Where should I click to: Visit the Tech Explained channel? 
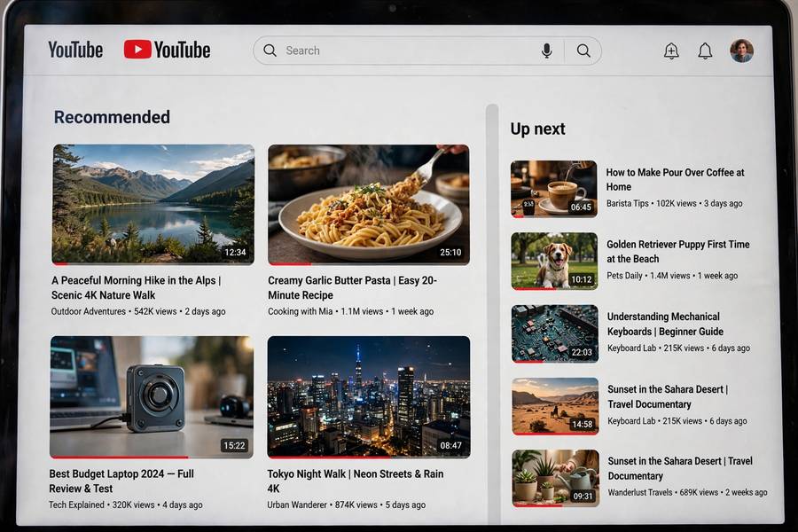click(76, 505)
